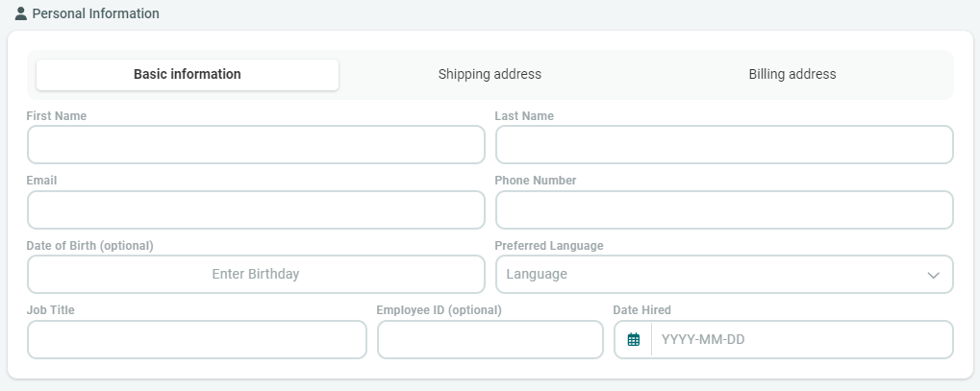
Task: Focus the Job Title text field
Action: pos(197,340)
